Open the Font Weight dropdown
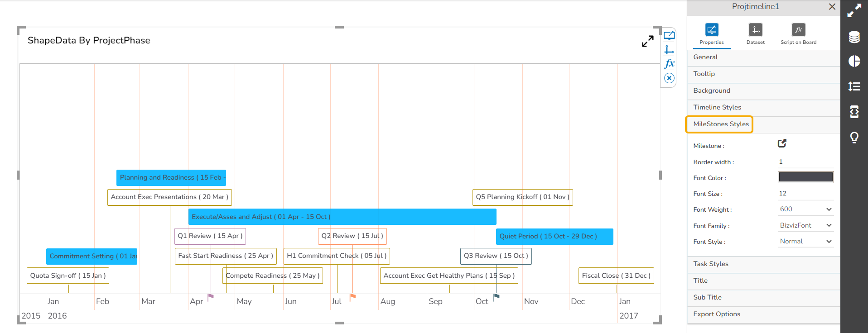The height and width of the screenshot is (333, 868). tap(805, 209)
